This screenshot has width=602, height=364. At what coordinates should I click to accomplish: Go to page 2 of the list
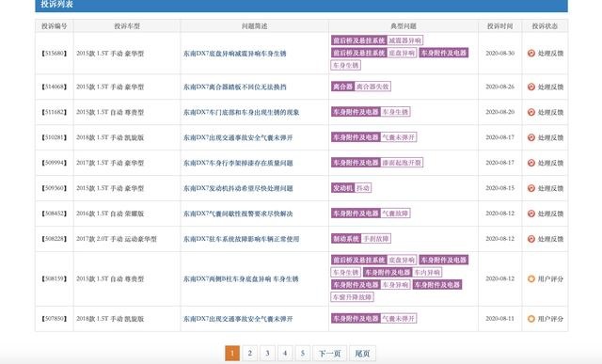[250, 354]
